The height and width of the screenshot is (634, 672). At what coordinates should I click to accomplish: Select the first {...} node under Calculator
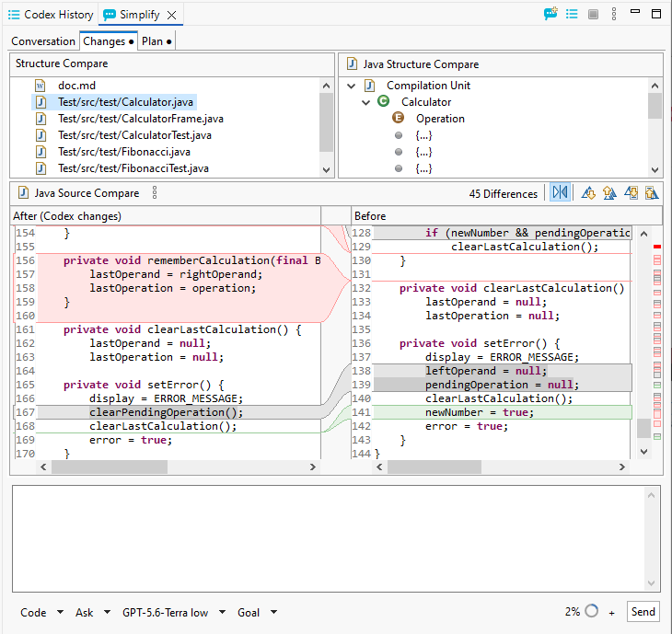click(x=423, y=135)
